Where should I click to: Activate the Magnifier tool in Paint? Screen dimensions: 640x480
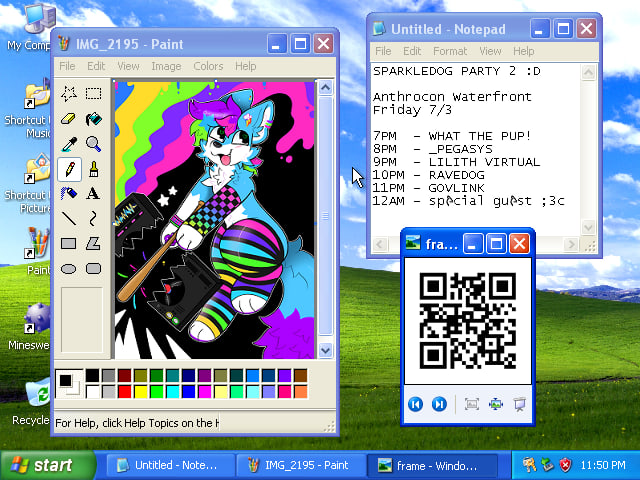point(93,144)
